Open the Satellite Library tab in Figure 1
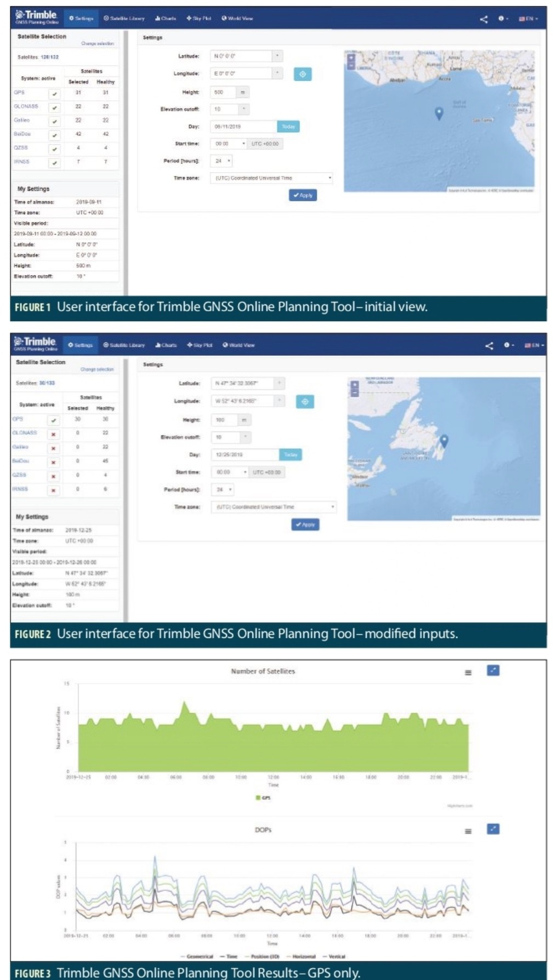 (124, 19)
